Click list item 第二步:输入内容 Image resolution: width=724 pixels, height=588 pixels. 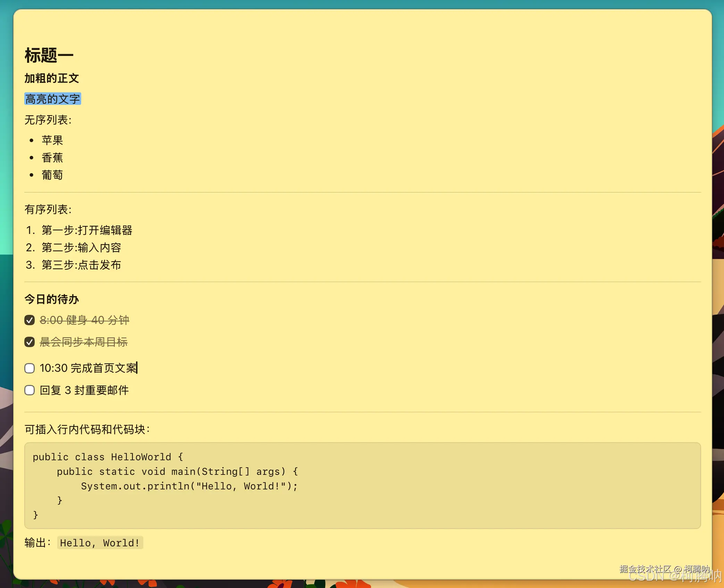click(82, 247)
